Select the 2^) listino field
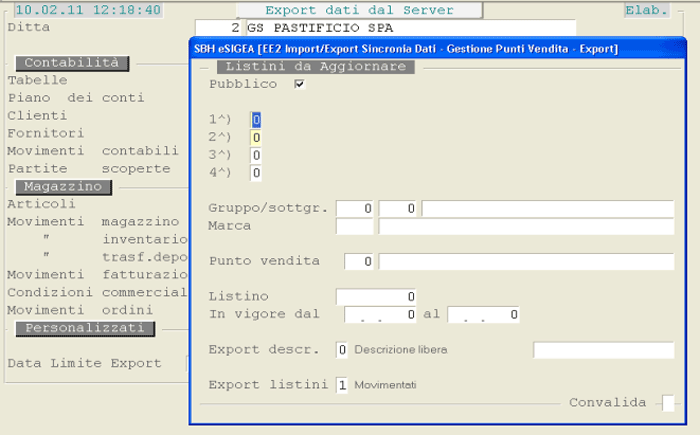 pos(256,137)
